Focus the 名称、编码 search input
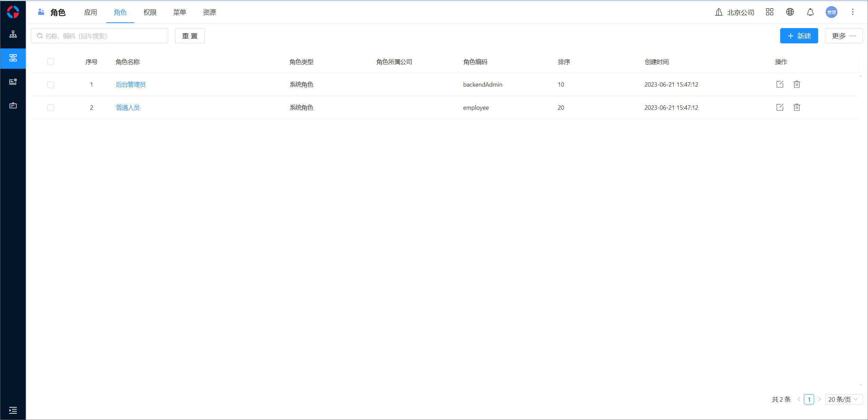This screenshot has height=420, width=868. point(102,36)
